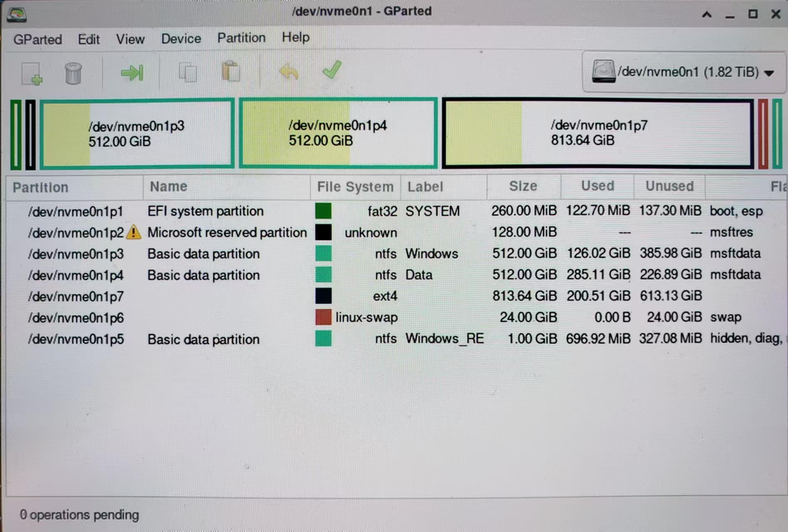788x532 pixels.
Task: Click the warning icon next to nvme0n1p2
Action: click(133, 232)
